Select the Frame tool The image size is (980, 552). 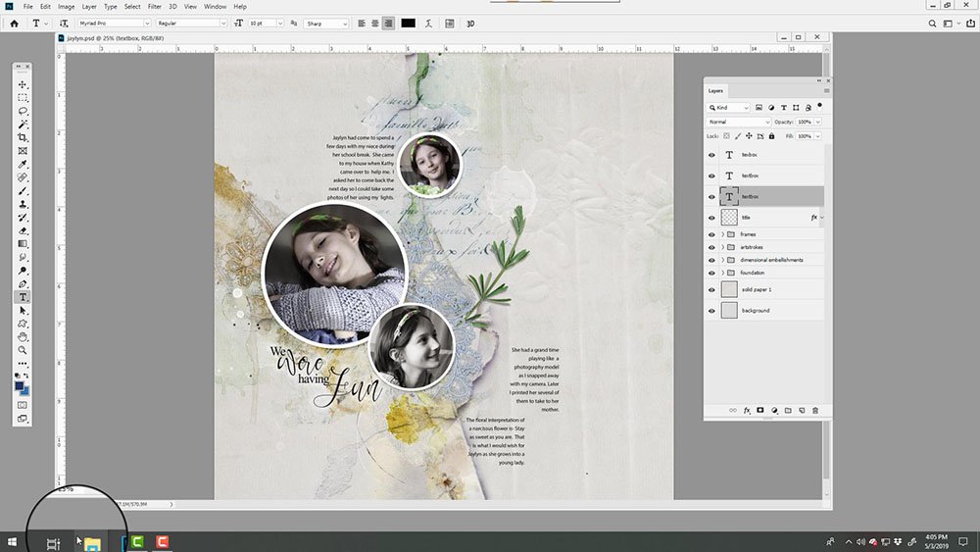[x=23, y=151]
